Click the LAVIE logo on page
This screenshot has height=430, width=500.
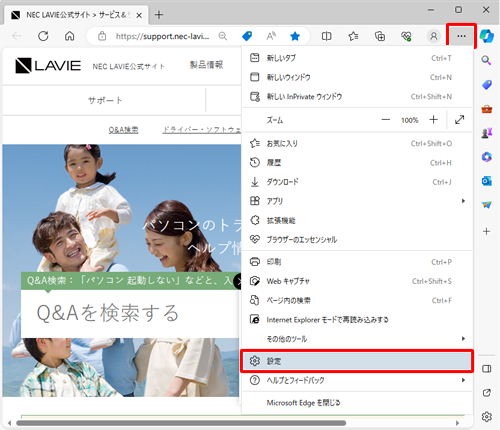48,65
